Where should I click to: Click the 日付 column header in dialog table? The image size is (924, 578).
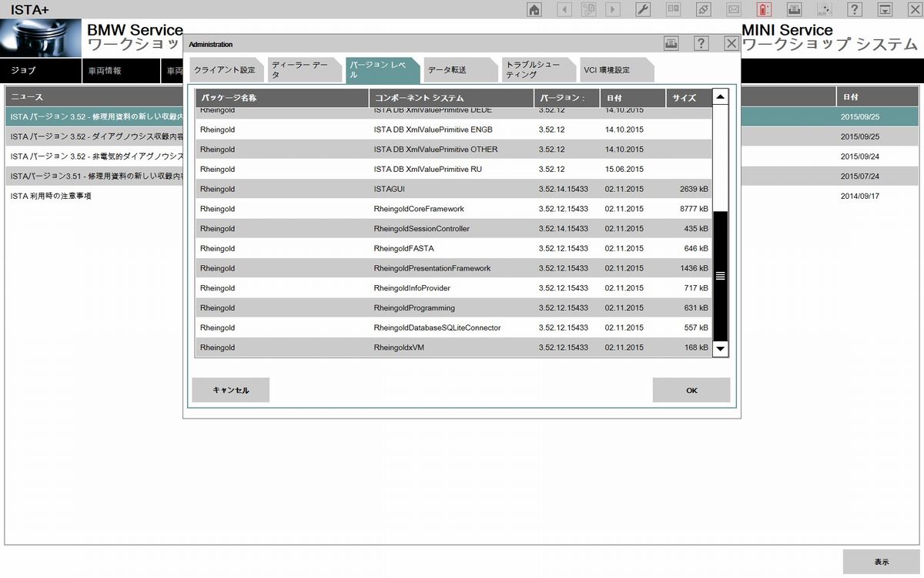coord(633,98)
